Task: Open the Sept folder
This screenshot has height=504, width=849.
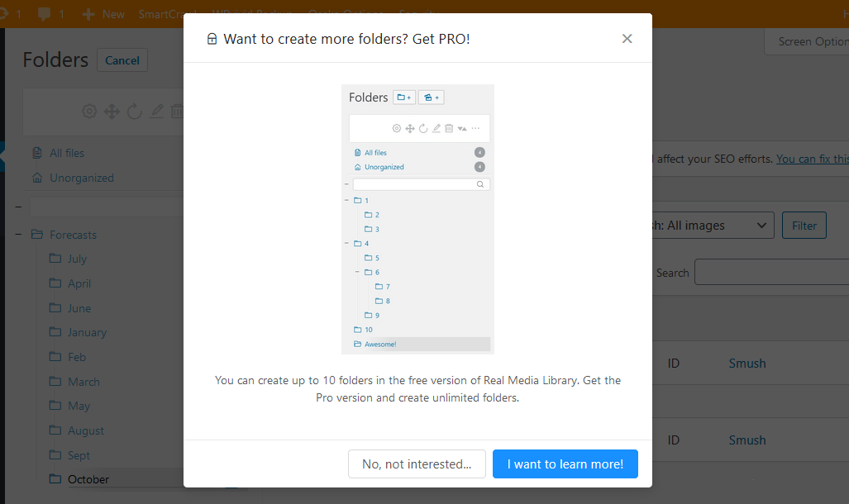Action: [x=79, y=455]
